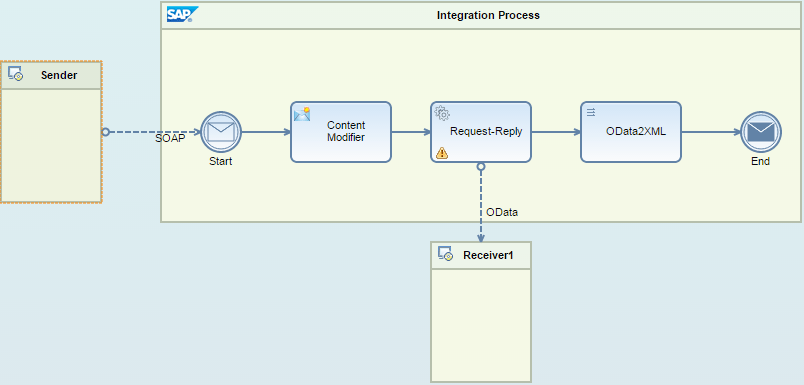Click the empty Receiver1 pool body
The height and width of the screenshot is (385, 804).
480,325
